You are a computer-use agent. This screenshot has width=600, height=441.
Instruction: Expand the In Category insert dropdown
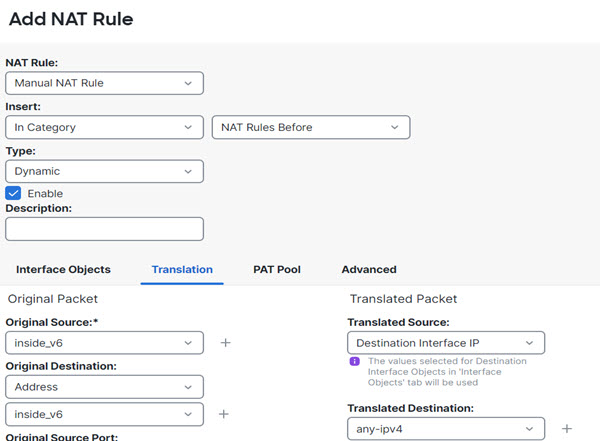pos(104,127)
